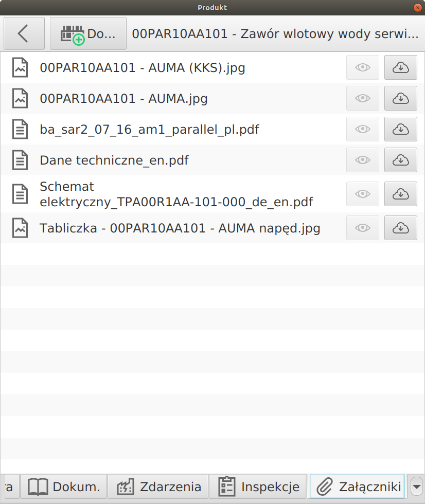This screenshot has width=425, height=504.
Task: Download Tabliczka AUMA napęd.jpg
Action: coord(400,228)
